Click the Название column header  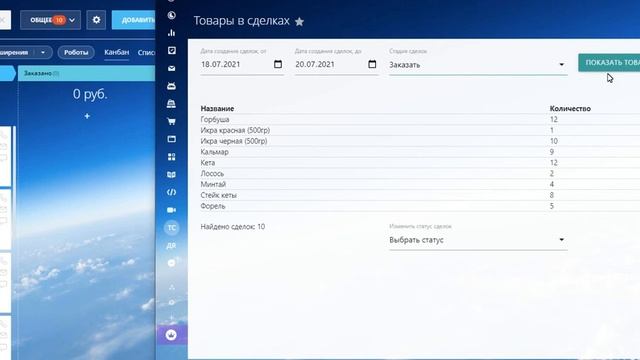click(217, 109)
